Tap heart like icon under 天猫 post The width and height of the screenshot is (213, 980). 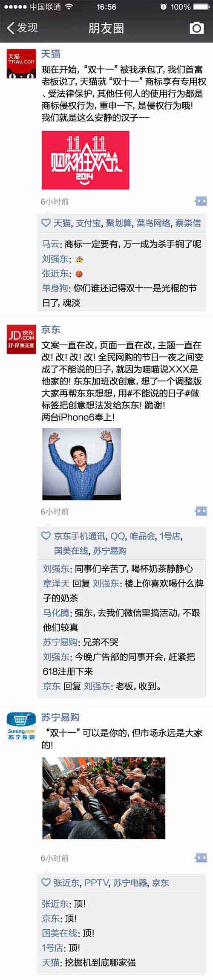point(46,223)
